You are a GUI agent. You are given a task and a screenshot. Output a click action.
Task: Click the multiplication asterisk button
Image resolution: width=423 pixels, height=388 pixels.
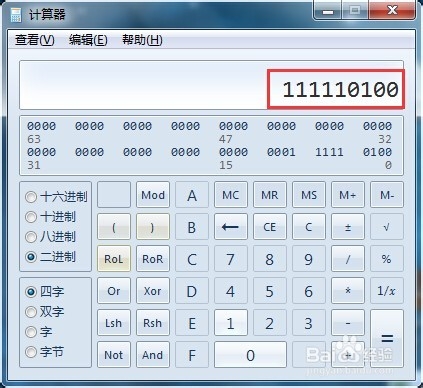pos(348,291)
